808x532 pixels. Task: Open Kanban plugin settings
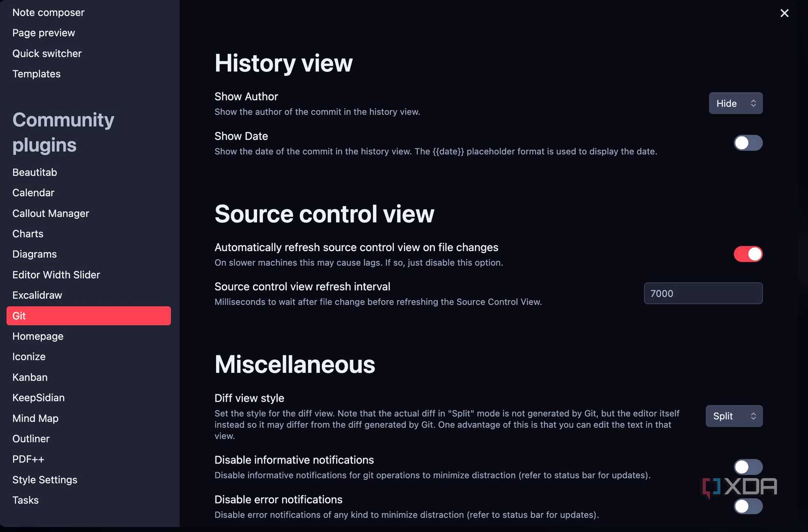coord(30,377)
